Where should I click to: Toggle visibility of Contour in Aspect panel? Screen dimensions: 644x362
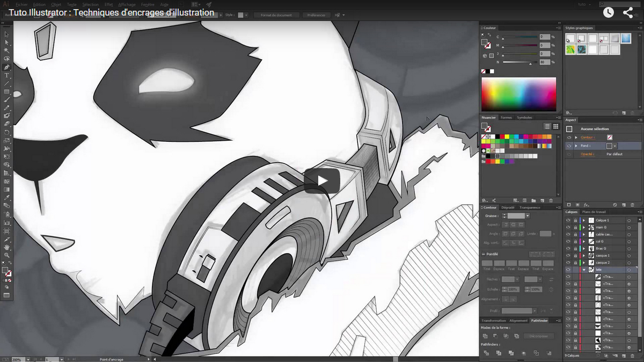click(x=569, y=137)
